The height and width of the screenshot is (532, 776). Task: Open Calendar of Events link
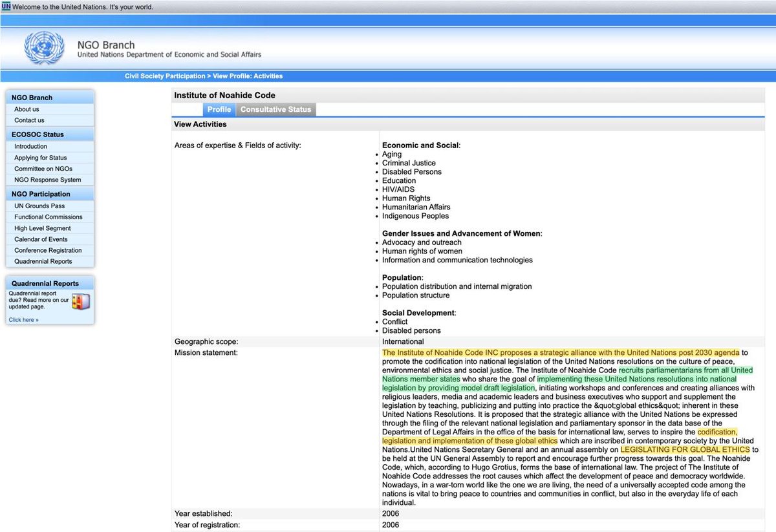[41, 239]
